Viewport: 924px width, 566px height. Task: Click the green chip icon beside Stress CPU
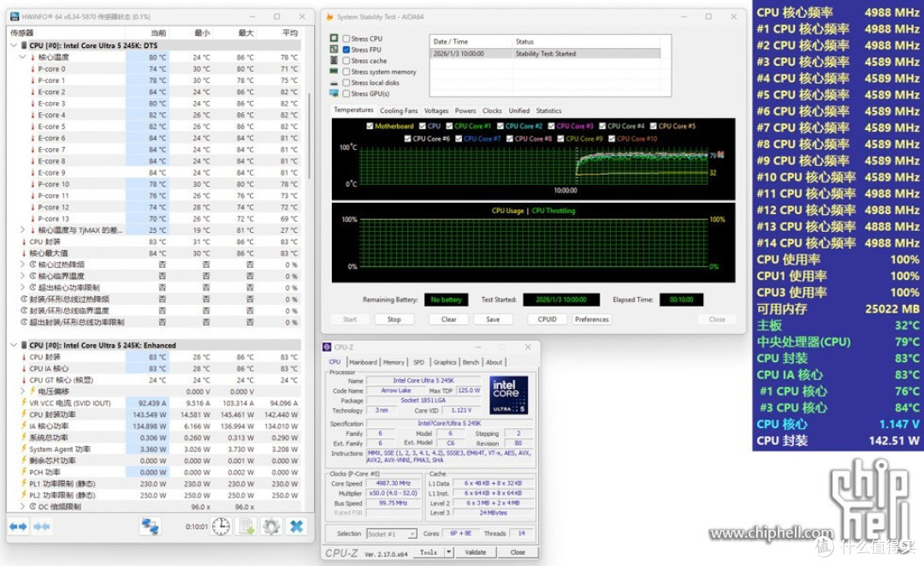[x=335, y=39]
